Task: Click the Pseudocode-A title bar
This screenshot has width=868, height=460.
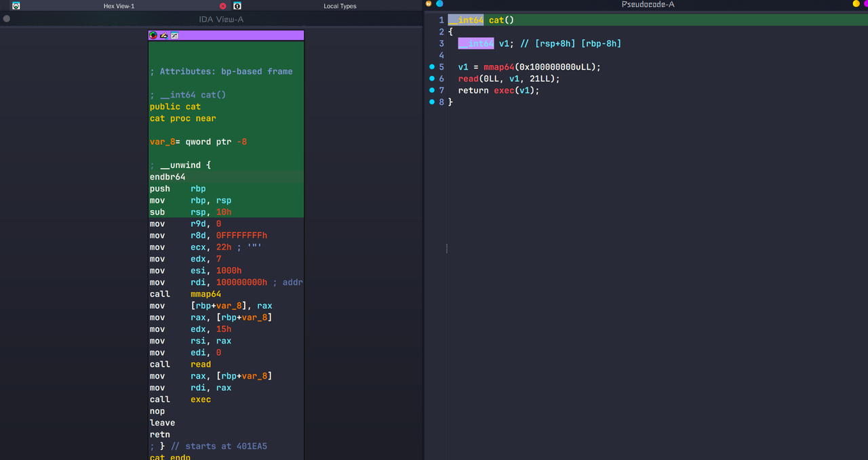Action: coord(648,4)
